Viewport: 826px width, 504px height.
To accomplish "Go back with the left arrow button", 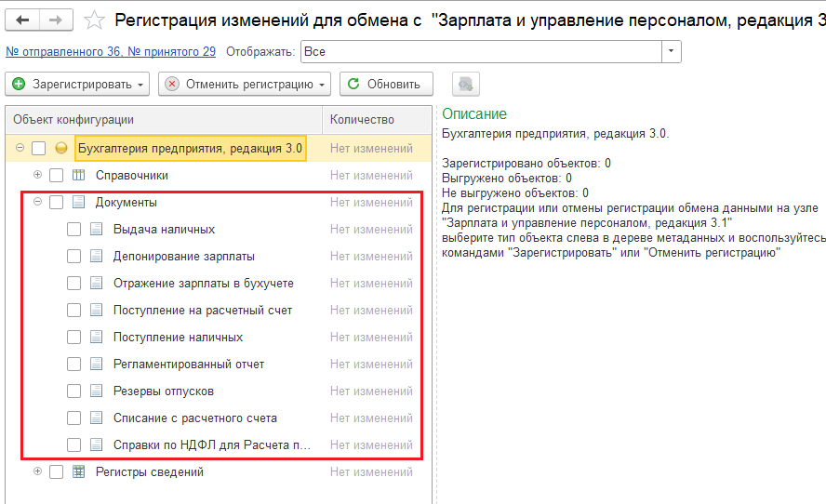I will [22, 20].
